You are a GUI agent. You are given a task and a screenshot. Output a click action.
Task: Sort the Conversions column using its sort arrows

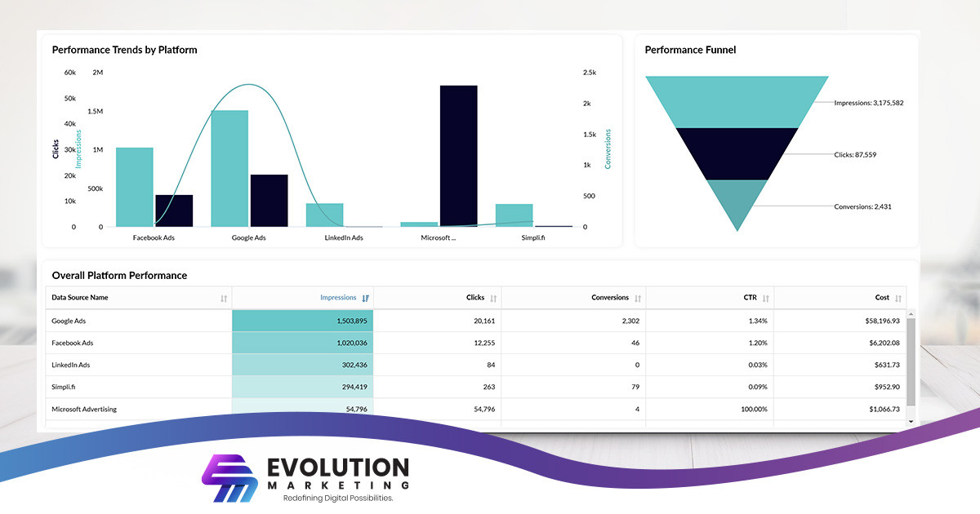point(639,297)
